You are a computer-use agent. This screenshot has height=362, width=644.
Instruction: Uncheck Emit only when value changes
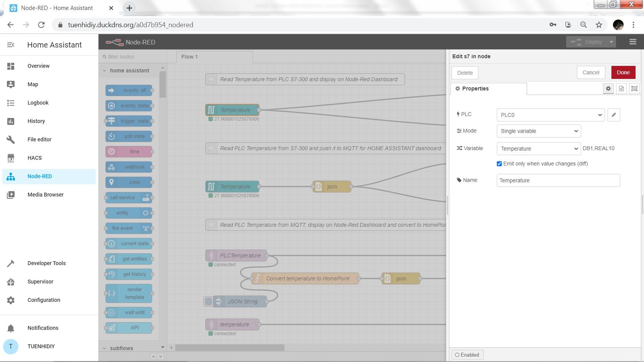pos(499,164)
